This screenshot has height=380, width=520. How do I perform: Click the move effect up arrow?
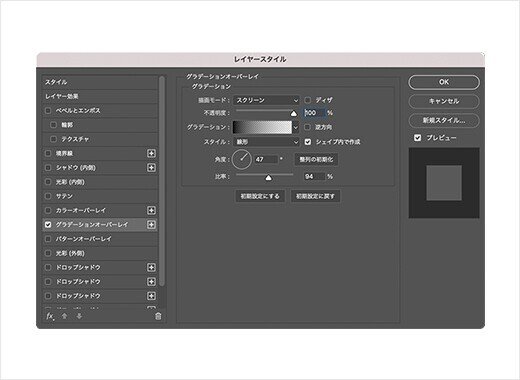pos(65,316)
